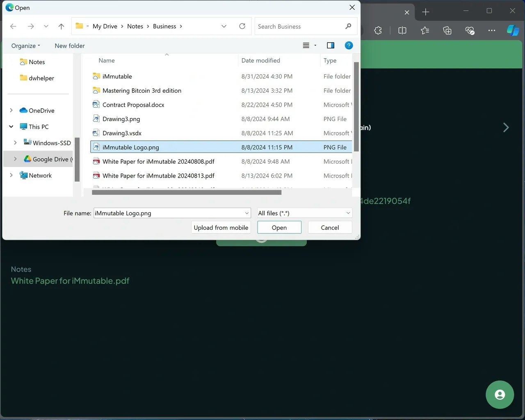The height and width of the screenshot is (420, 525).
Task: Click My Drive in the address path
Action: coord(105,26)
